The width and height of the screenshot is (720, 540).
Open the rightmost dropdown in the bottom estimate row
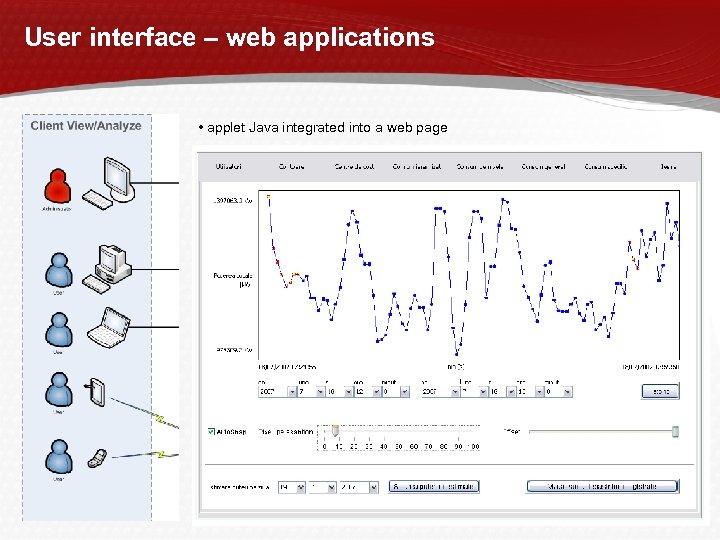[x=359, y=487]
